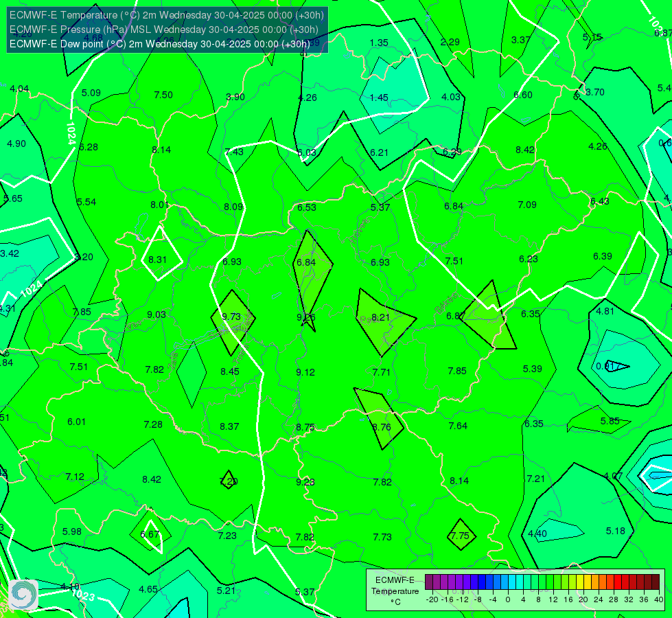This screenshot has width=672, height=618.
Task: Click the dark purple -20 legend swatch
Action: pyautogui.click(x=428, y=582)
